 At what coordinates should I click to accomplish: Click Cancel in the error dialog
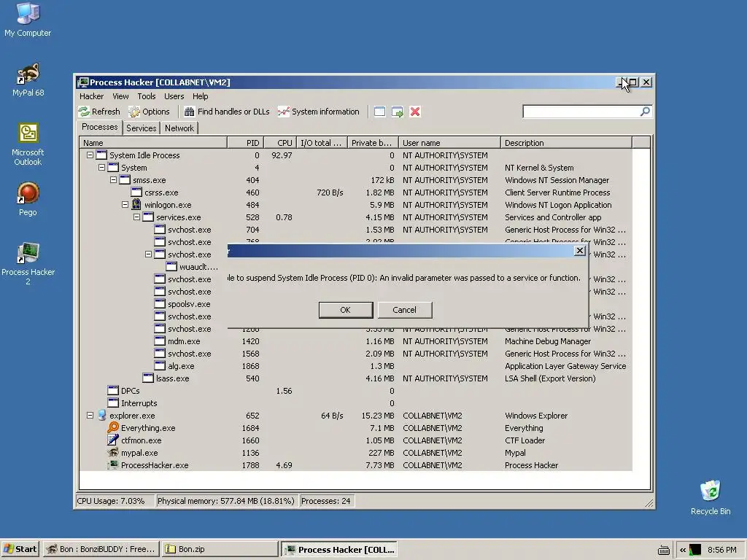(x=404, y=310)
